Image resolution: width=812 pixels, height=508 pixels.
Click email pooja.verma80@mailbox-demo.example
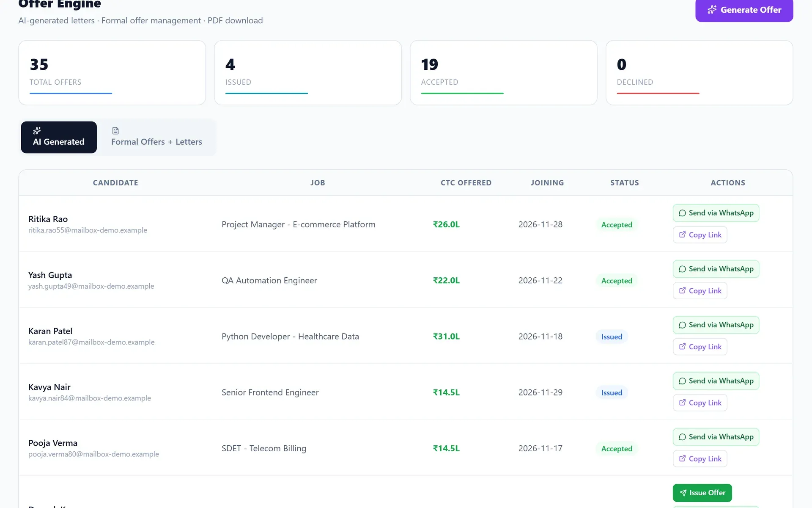coord(93,454)
